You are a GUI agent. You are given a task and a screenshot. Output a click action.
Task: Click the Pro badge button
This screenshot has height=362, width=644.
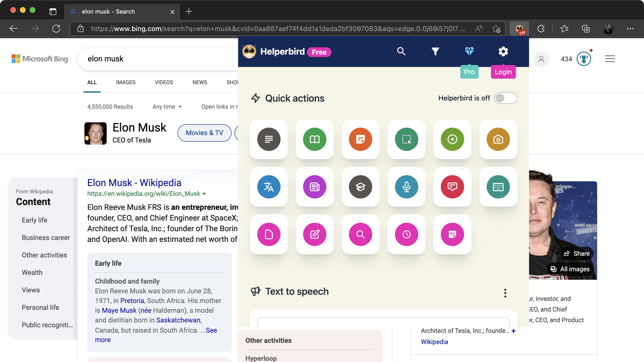(469, 72)
